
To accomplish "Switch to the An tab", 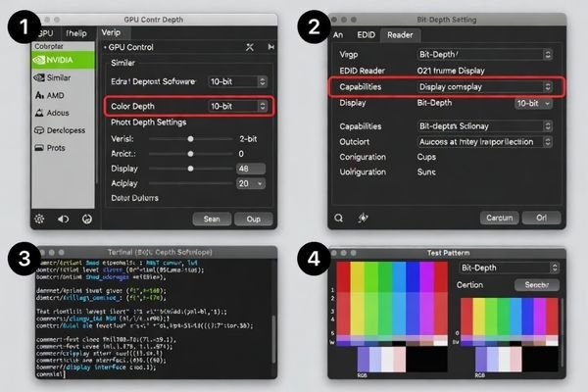I will 338,35.
